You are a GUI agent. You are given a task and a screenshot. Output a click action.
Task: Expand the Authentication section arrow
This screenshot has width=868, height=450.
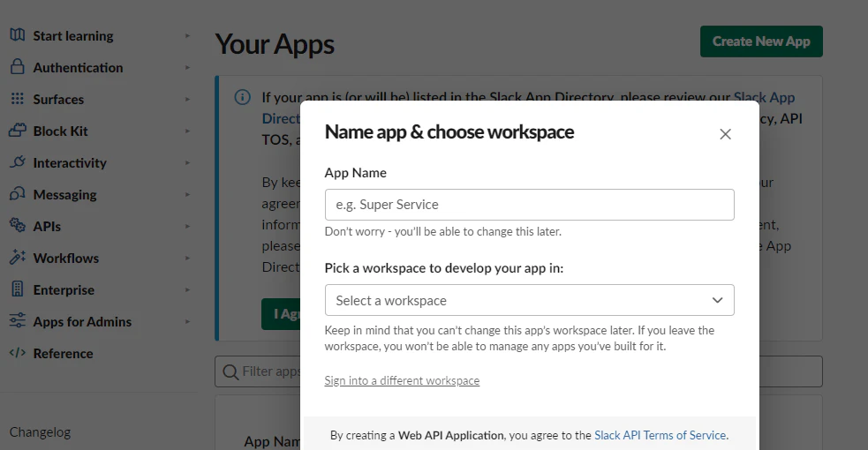pos(188,67)
